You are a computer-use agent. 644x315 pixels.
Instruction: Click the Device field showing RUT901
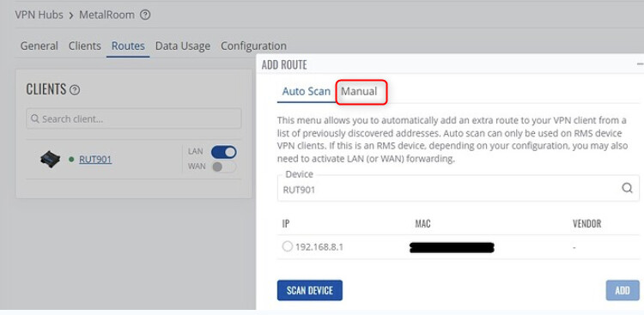point(459,188)
